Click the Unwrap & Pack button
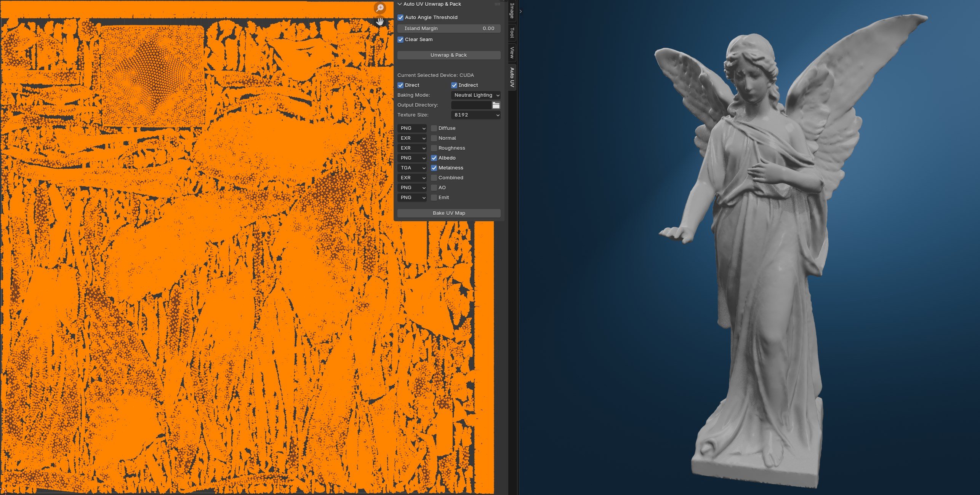This screenshot has width=980, height=495. pos(449,55)
